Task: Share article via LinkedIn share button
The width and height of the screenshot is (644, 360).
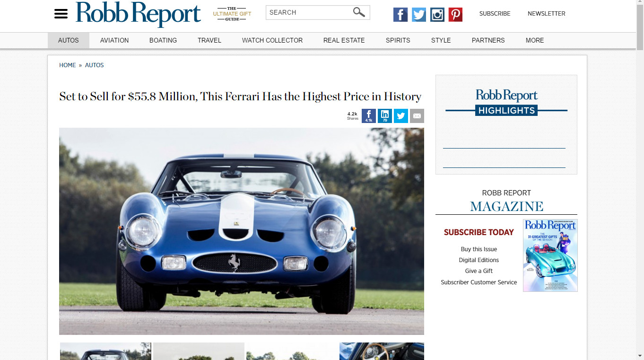Action: tap(385, 116)
